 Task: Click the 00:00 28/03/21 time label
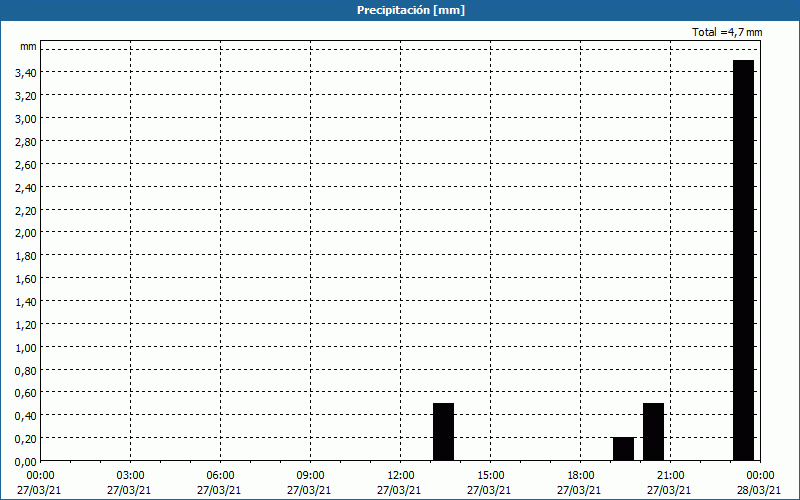760,483
